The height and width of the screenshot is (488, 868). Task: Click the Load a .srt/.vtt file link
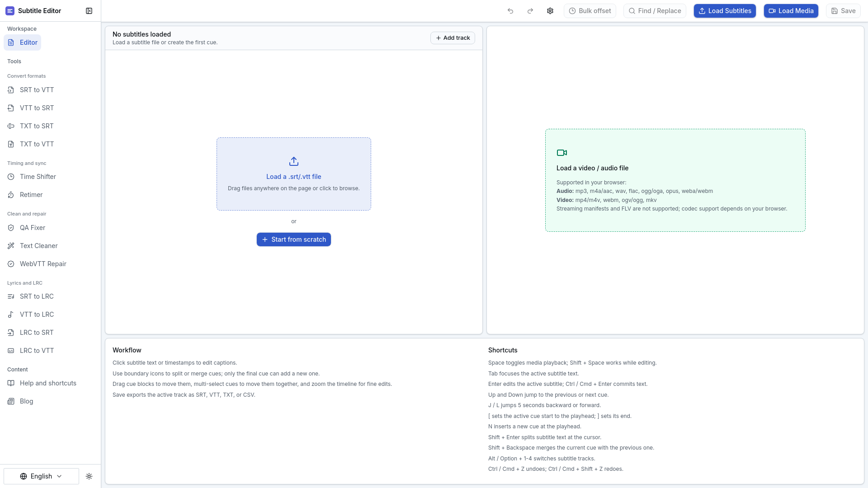click(x=294, y=177)
